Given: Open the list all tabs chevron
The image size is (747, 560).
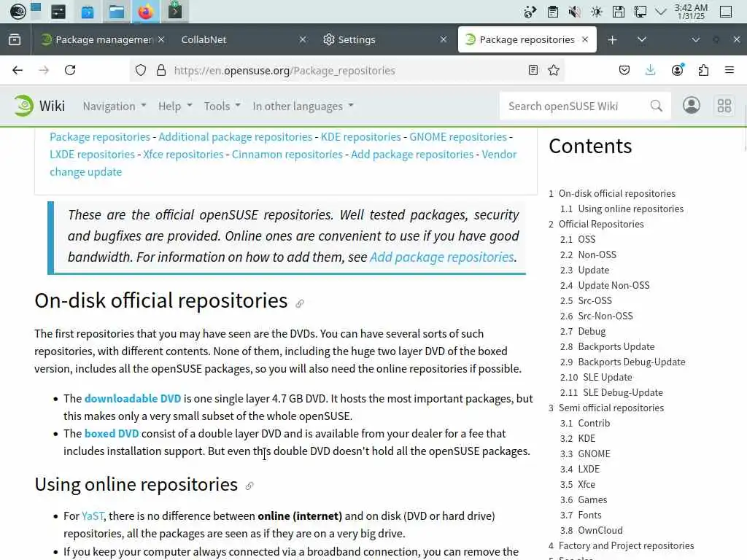Looking at the screenshot, I should coord(642,40).
